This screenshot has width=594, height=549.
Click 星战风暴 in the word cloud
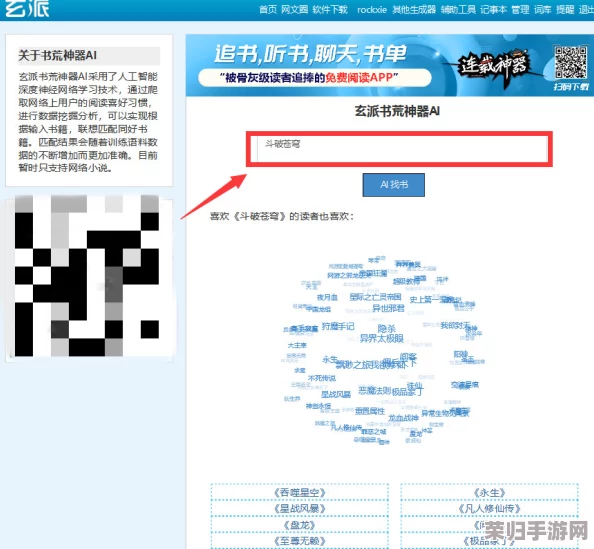(x=336, y=394)
